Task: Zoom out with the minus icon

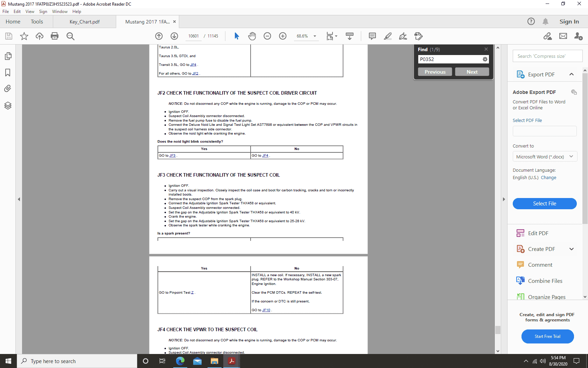Action: click(267, 36)
